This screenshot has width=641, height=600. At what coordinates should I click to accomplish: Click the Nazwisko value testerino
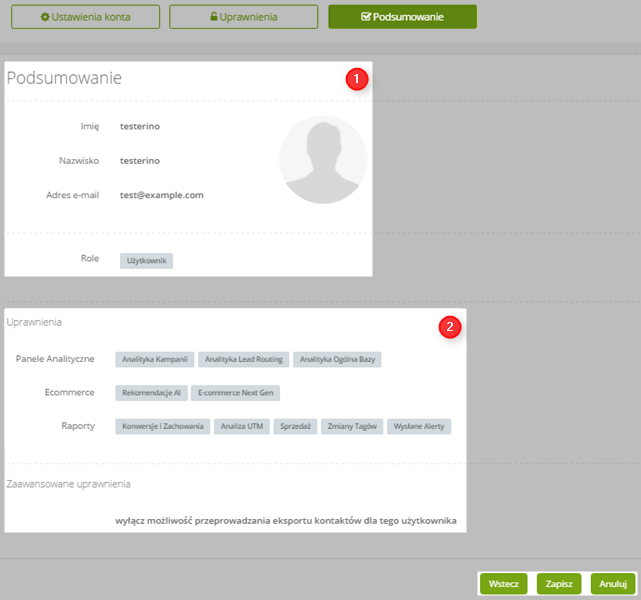pos(140,161)
